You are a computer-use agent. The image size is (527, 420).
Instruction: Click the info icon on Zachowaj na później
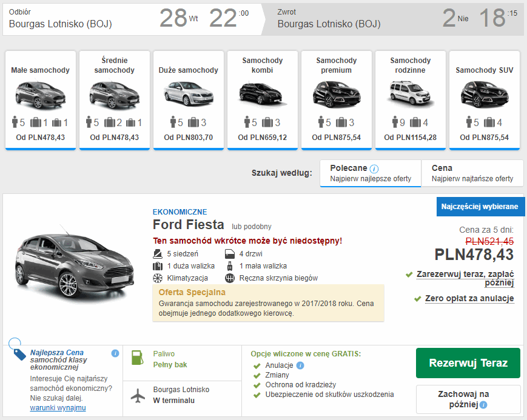pos(483,405)
